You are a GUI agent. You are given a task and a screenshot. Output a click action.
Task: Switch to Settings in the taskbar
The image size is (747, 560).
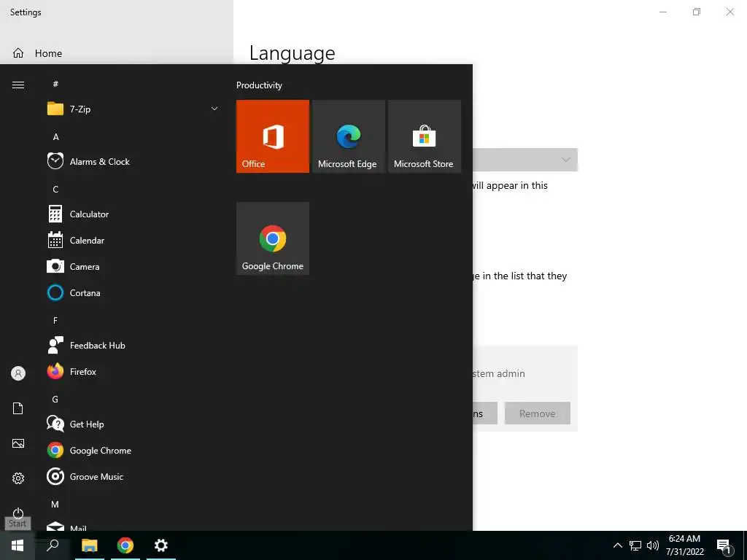(161, 545)
